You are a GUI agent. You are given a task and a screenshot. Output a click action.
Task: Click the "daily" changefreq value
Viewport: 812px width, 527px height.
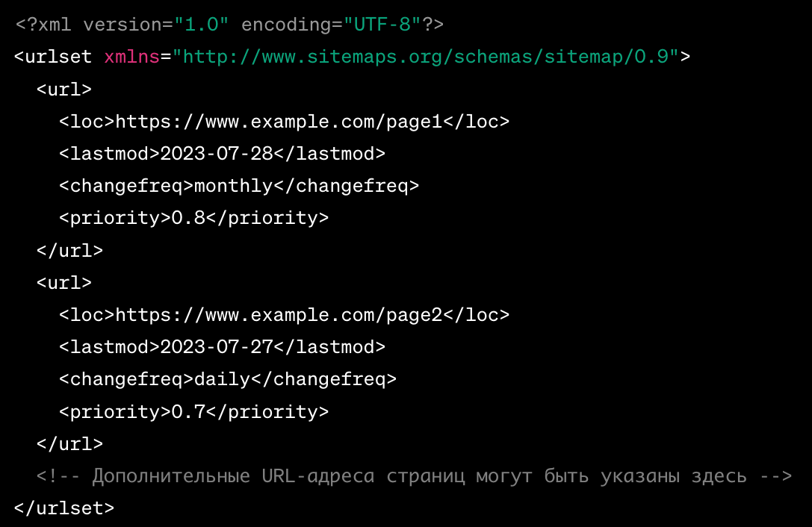[x=222, y=379]
